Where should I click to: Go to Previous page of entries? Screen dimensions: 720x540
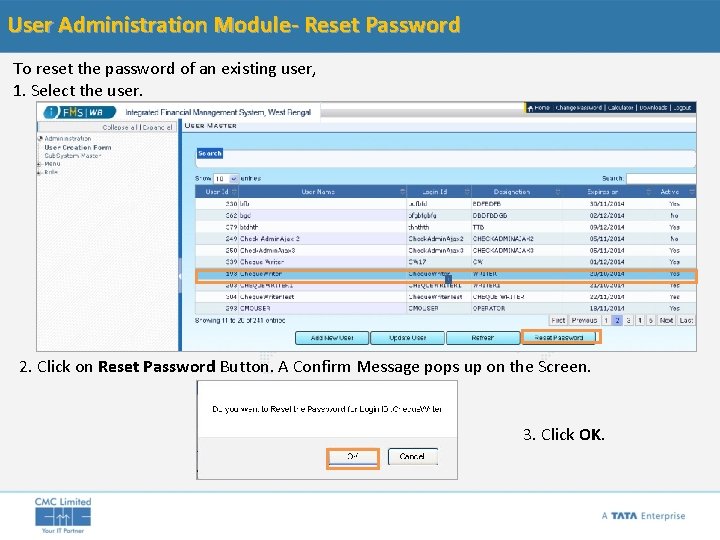pos(584,321)
